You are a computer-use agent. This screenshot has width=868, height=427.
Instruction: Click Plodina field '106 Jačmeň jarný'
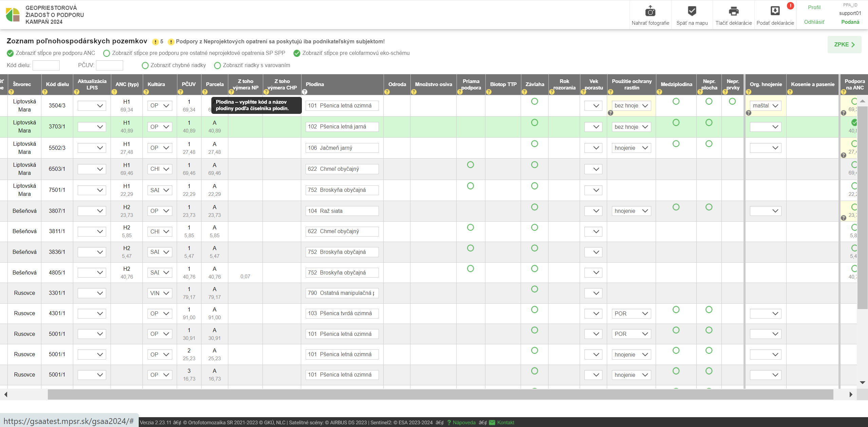tap(342, 148)
